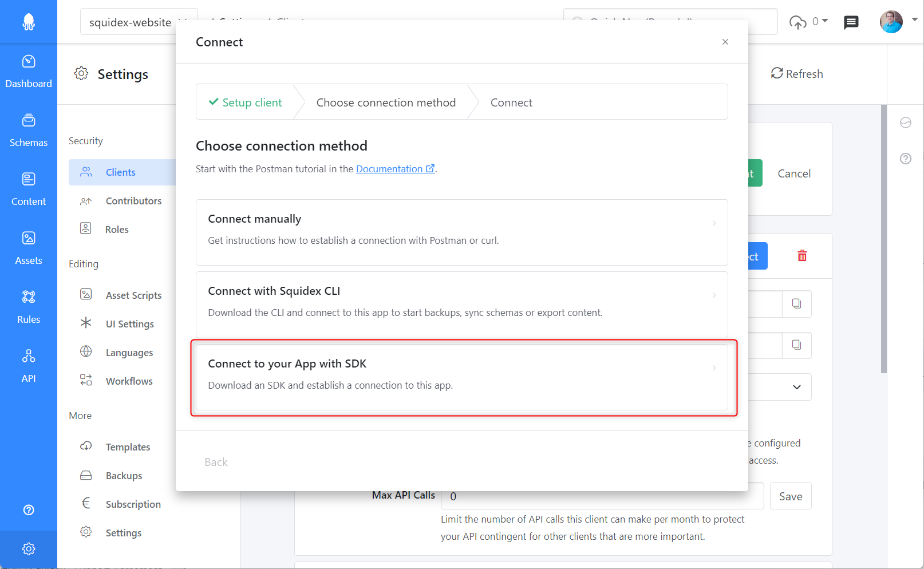Go to the Assets section icon

point(29,238)
